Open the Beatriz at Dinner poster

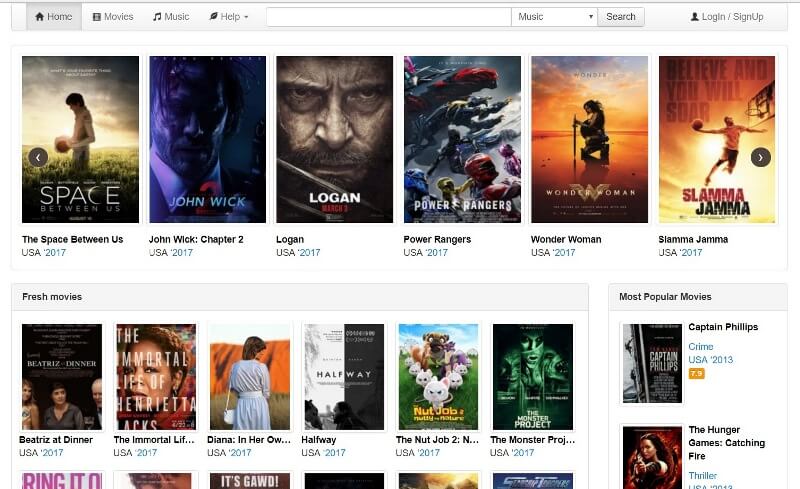62,377
